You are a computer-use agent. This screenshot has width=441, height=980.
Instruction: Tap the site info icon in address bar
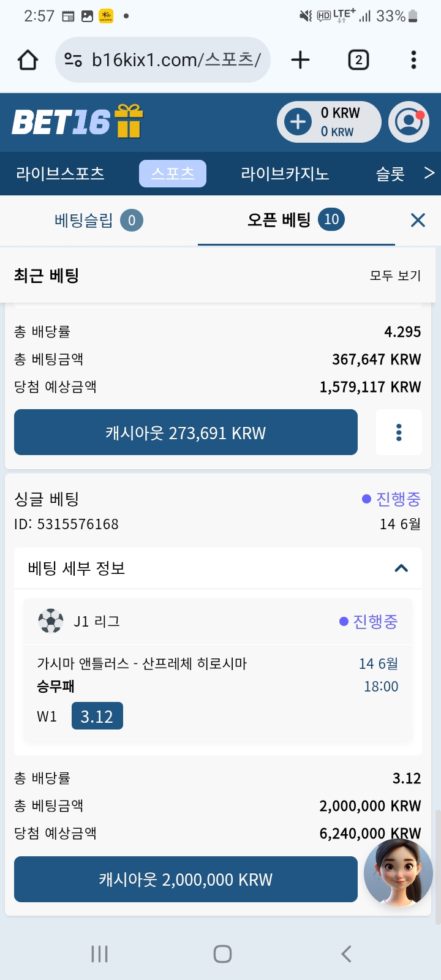73,60
